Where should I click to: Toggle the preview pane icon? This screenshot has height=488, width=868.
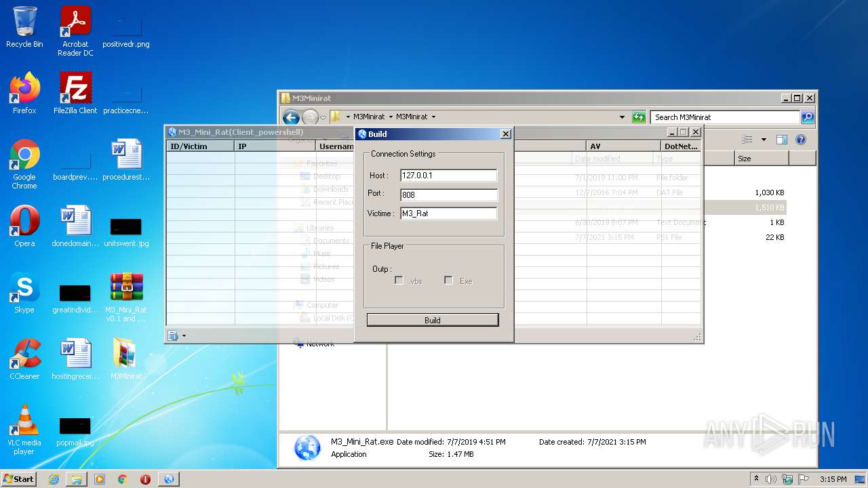pyautogui.click(x=782, y=140)
